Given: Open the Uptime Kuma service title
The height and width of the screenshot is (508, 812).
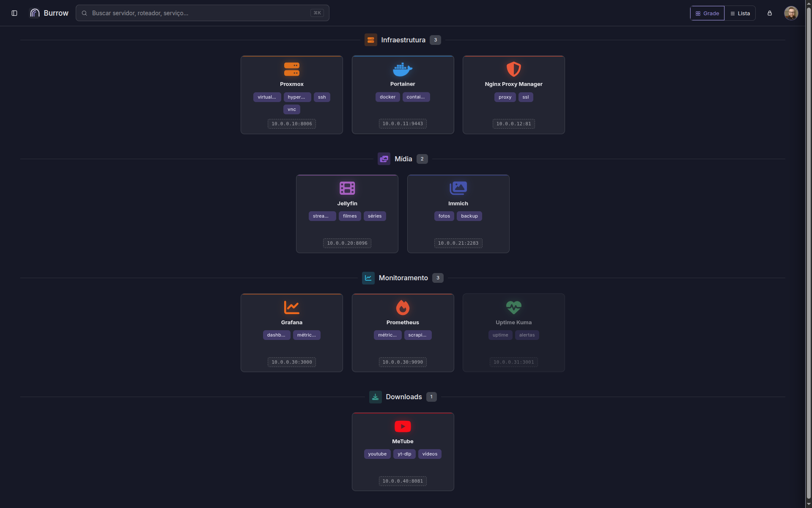Looking at the screenshot, I should (513, 323).
